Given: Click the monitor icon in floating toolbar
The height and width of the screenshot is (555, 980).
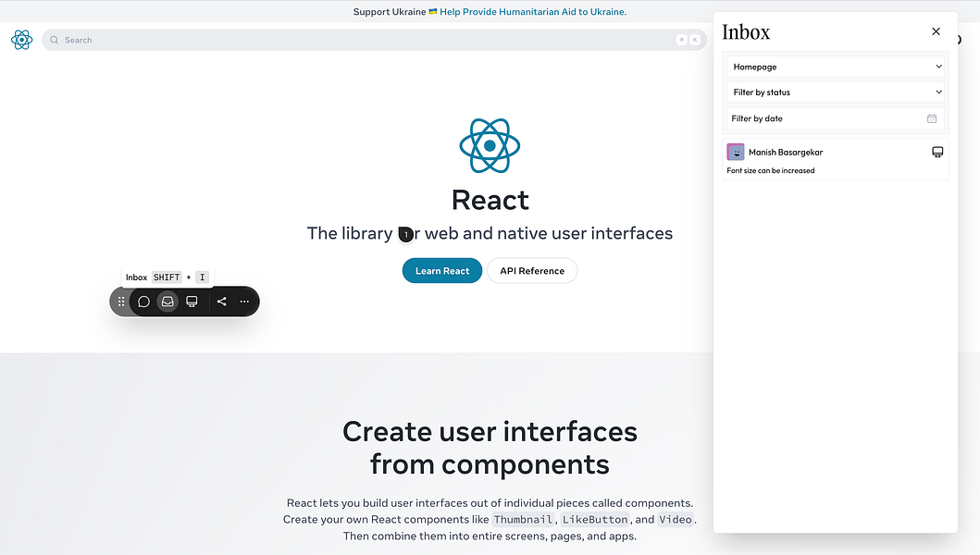Looking at the screenshot, I should tap(192, 302).
